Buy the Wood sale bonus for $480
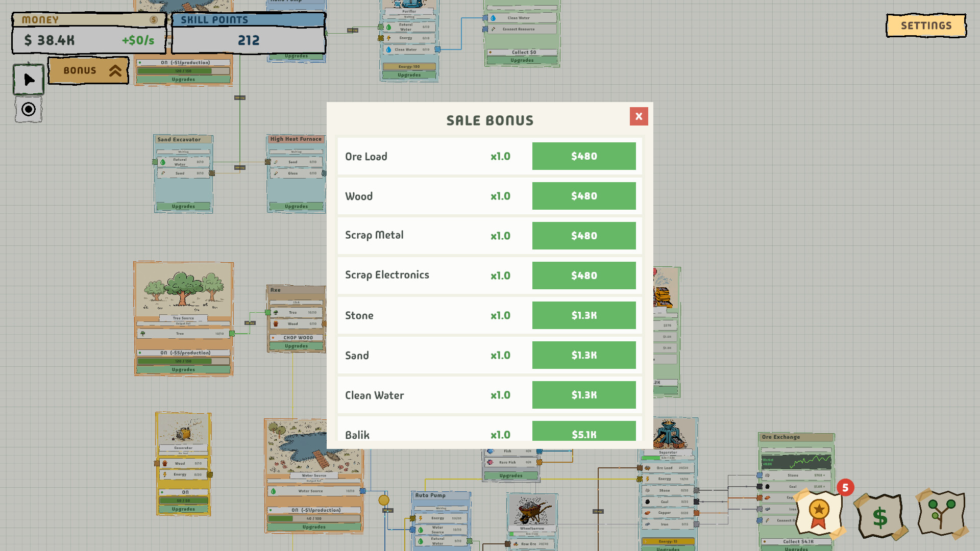This screenshot has width=980, height=551. (584, 196)
